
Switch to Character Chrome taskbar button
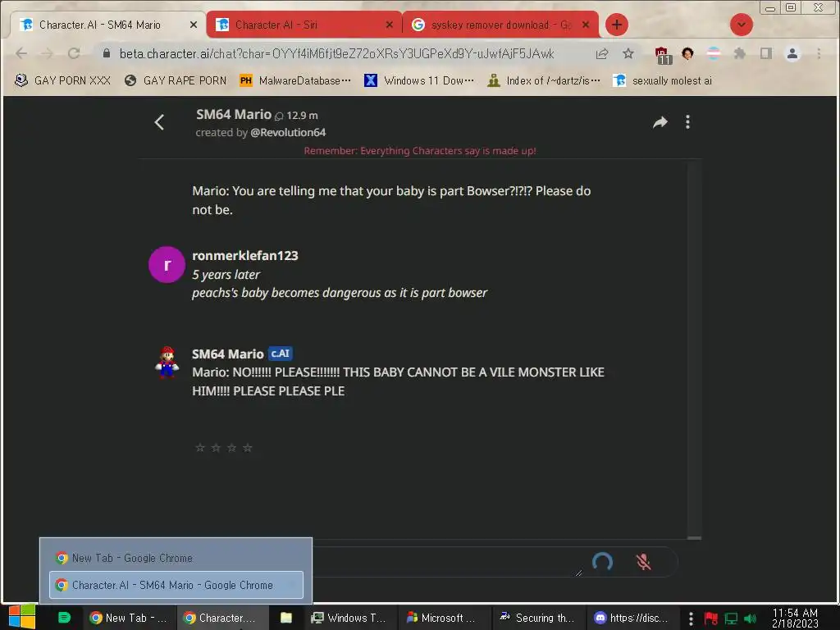coord(221,618)
